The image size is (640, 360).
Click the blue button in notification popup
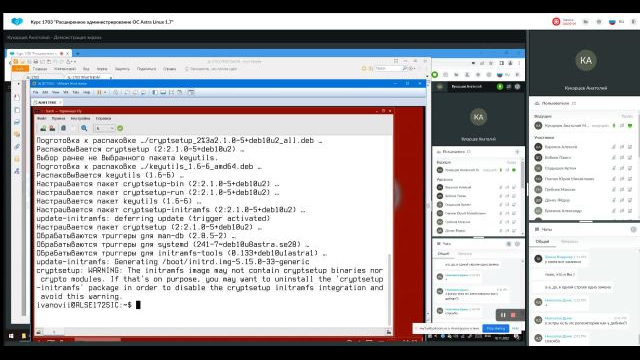pos(496,328)
